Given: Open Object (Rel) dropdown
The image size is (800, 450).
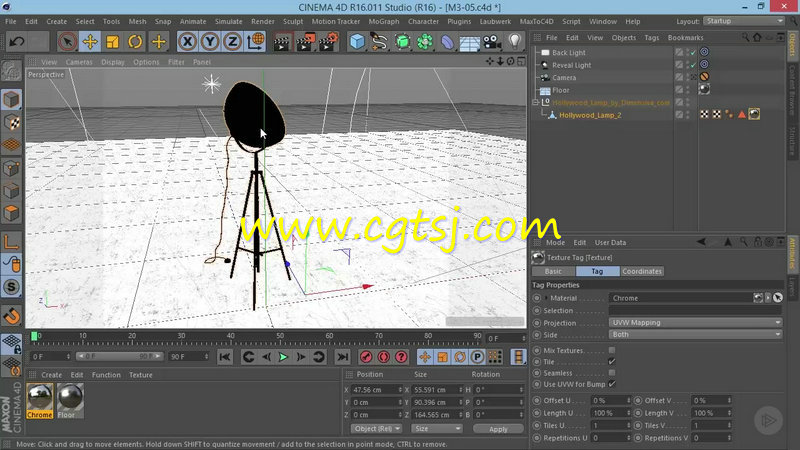Looking at the screenshot, I should point(376,429).
